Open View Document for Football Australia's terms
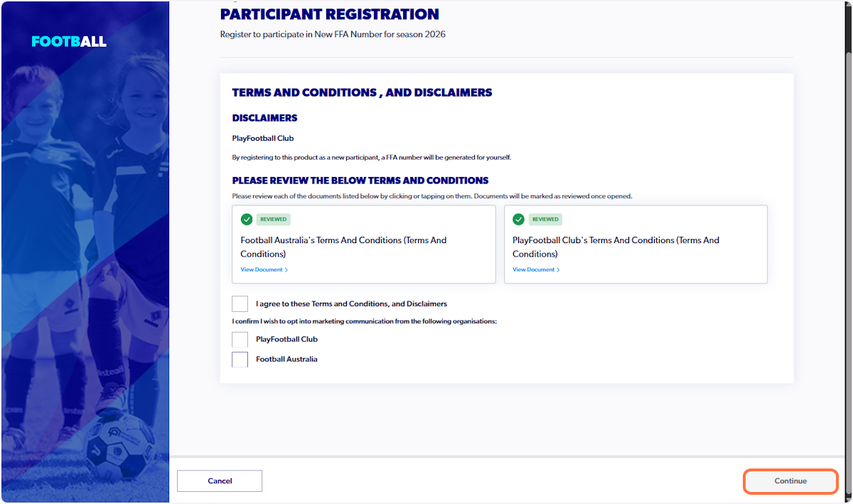The height and width of the screenshot is (504, 853). coord(264,270)
